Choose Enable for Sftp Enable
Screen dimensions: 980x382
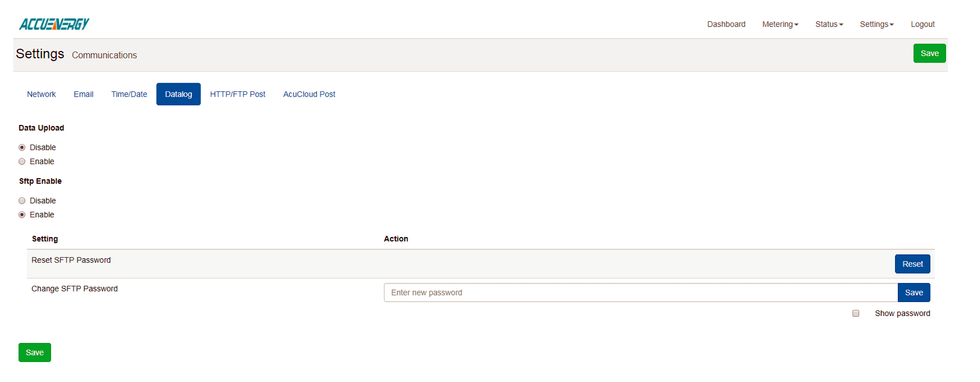pos(22,215)
